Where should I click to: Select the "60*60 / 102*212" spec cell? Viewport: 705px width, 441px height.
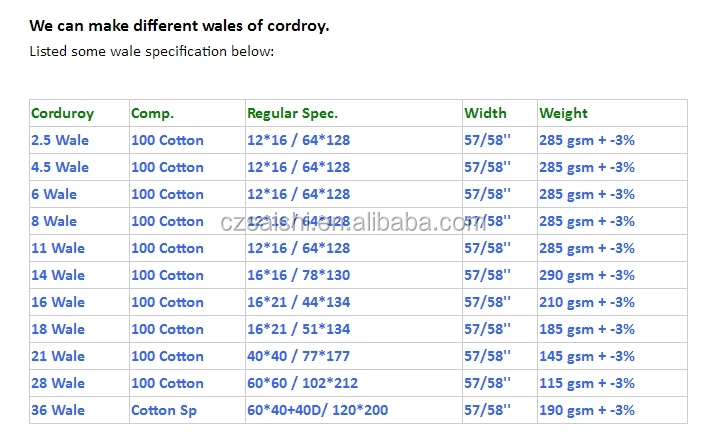302,383
